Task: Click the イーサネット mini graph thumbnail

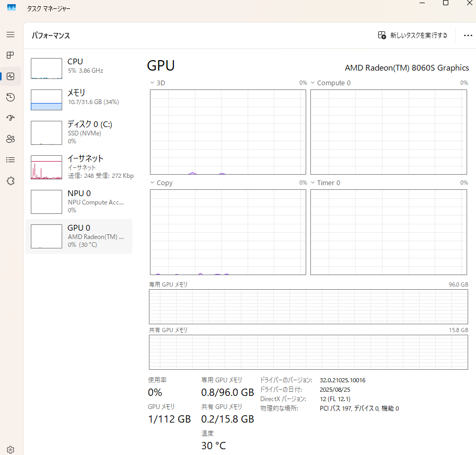Action: coord(47,167)
